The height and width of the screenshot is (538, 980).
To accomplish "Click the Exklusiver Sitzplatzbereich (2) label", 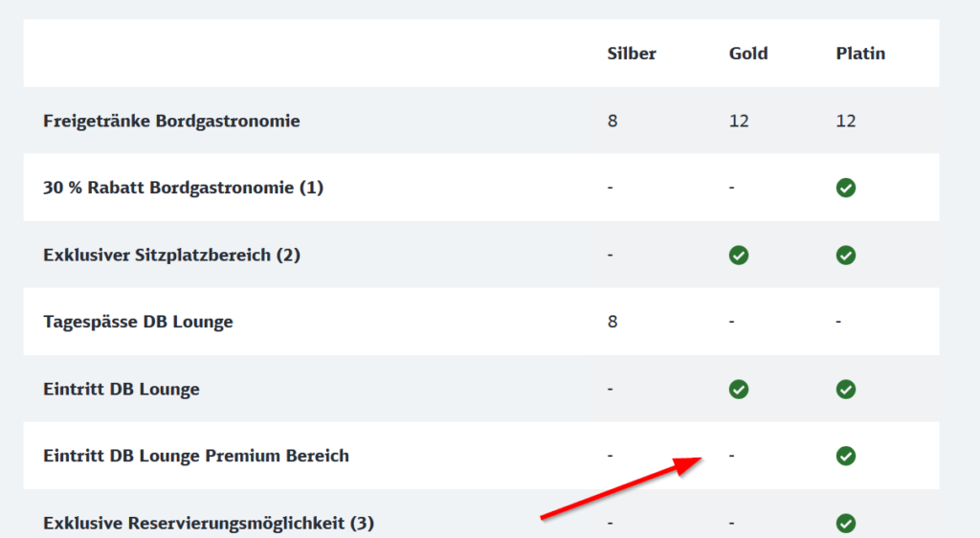I will tap(172, 255).
